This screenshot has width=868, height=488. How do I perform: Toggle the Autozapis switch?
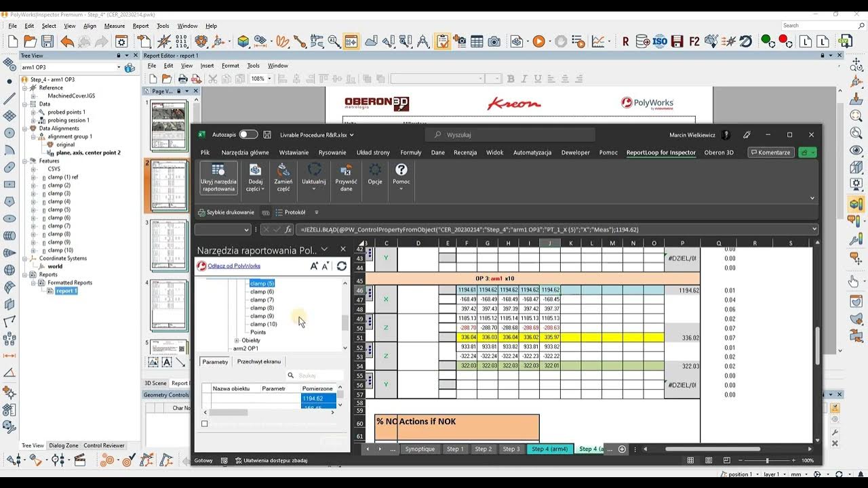click(248, 135)
